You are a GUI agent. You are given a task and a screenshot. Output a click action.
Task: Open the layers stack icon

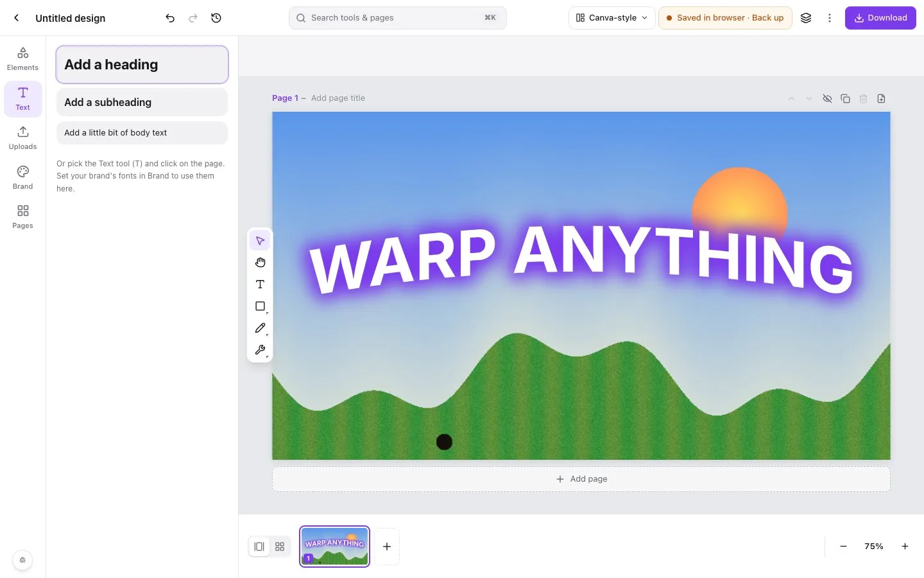click(x=806, y=18)
